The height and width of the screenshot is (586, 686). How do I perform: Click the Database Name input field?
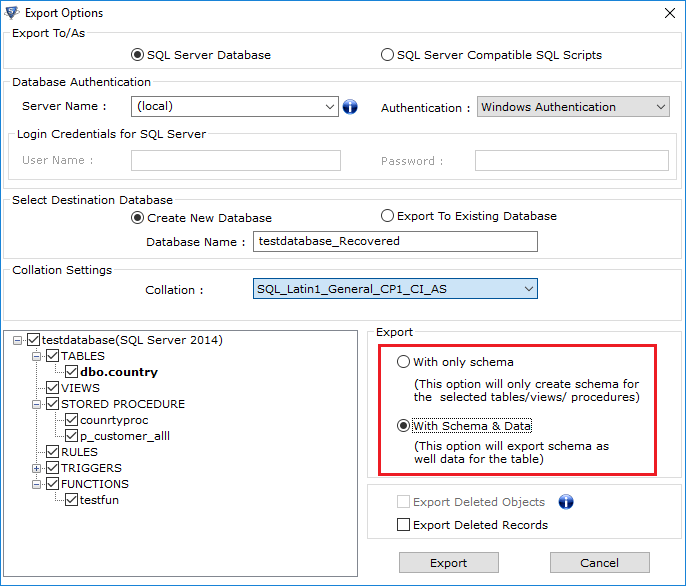tap(395, 241)
